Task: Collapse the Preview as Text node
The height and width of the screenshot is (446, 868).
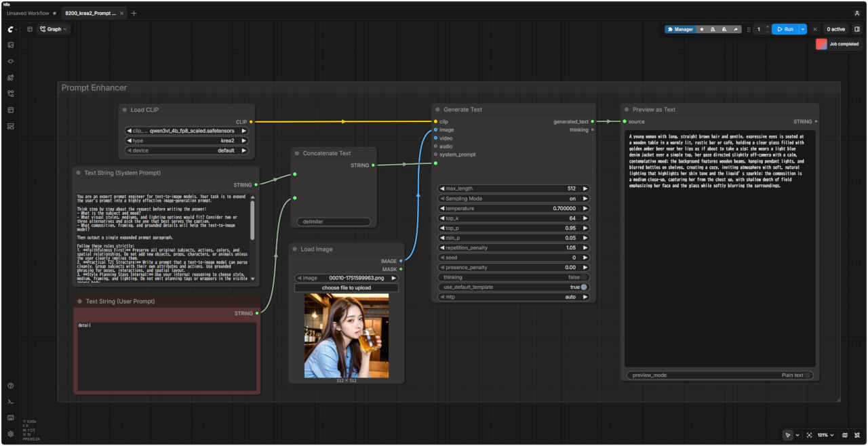Action: click(627, 109)
